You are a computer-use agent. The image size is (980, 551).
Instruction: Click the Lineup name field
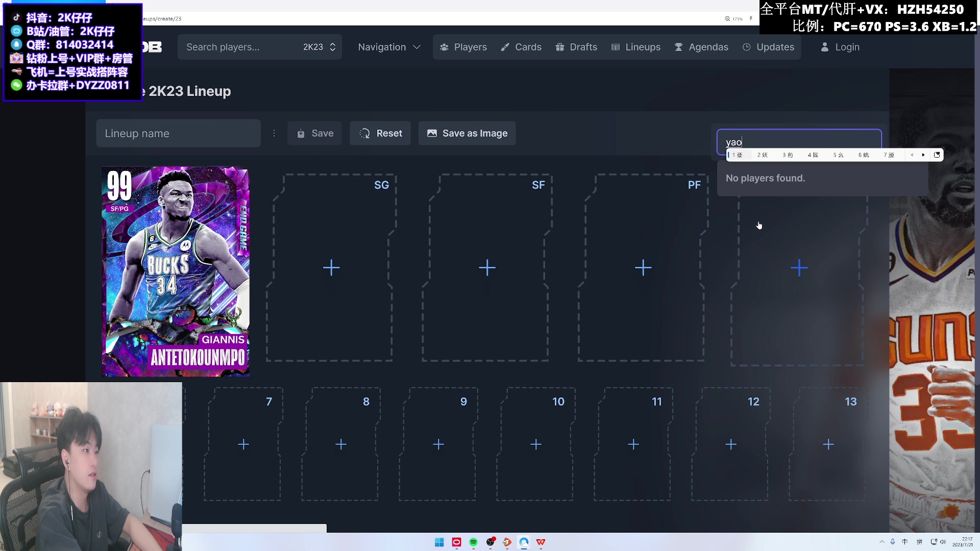pos(178,133)
